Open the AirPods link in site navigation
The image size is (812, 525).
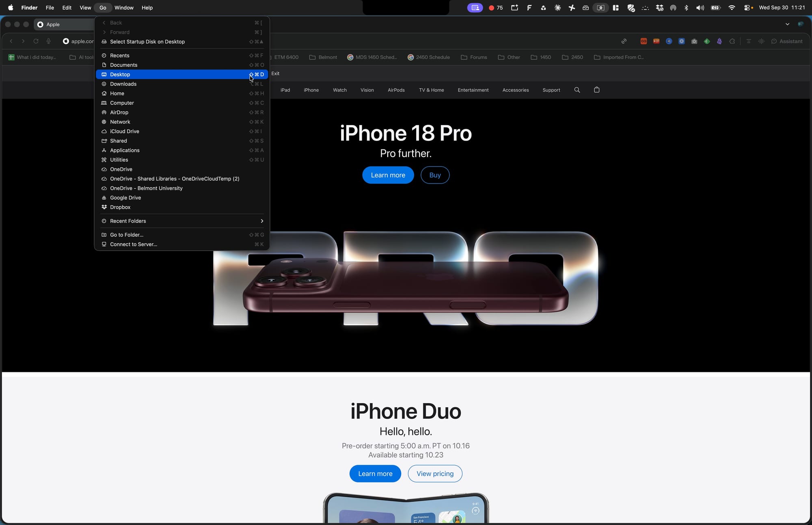tap(396, 90)
